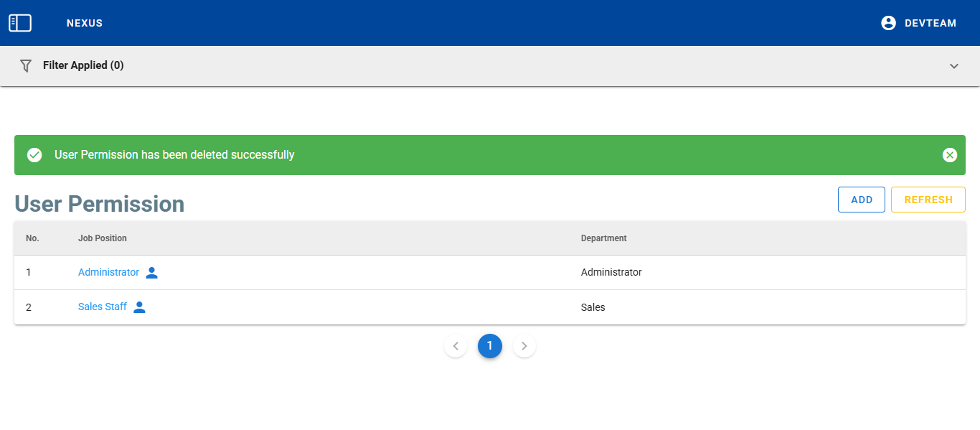Click the Filter Applied (0) label
The height and width of the screenshot is (430, 980).
click(83, 65)
